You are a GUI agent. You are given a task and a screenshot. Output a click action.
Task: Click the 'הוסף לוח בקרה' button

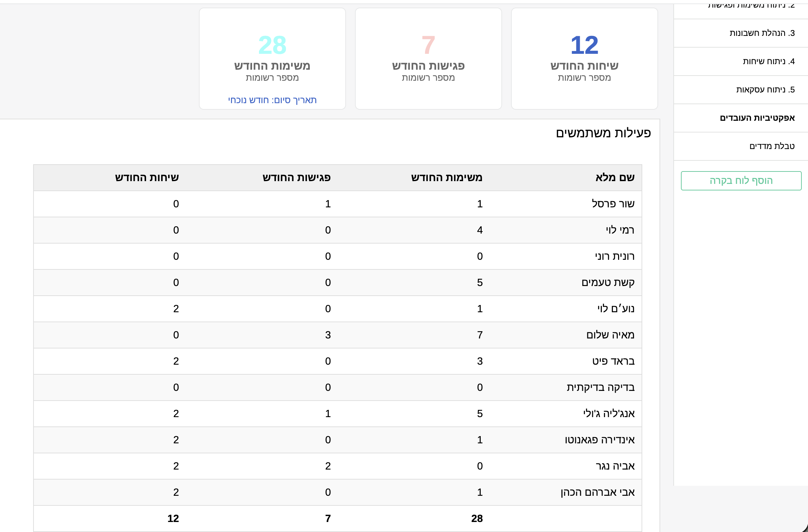pyautogui.click(x=741, y=181)
